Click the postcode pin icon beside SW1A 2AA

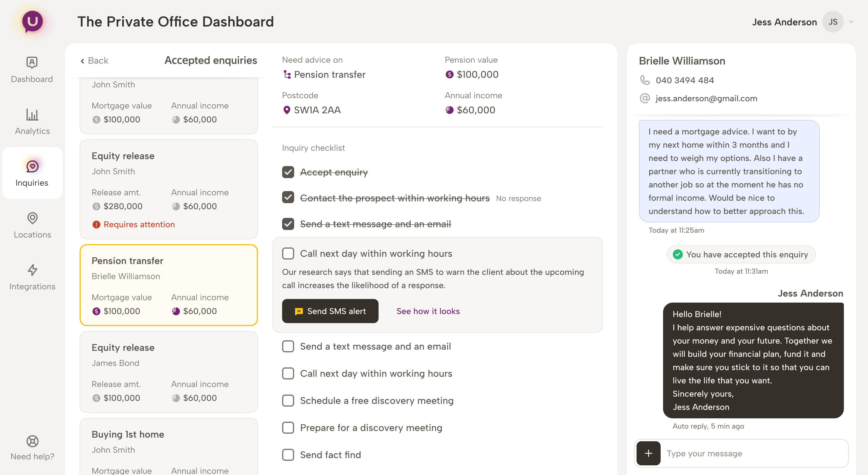286,110
